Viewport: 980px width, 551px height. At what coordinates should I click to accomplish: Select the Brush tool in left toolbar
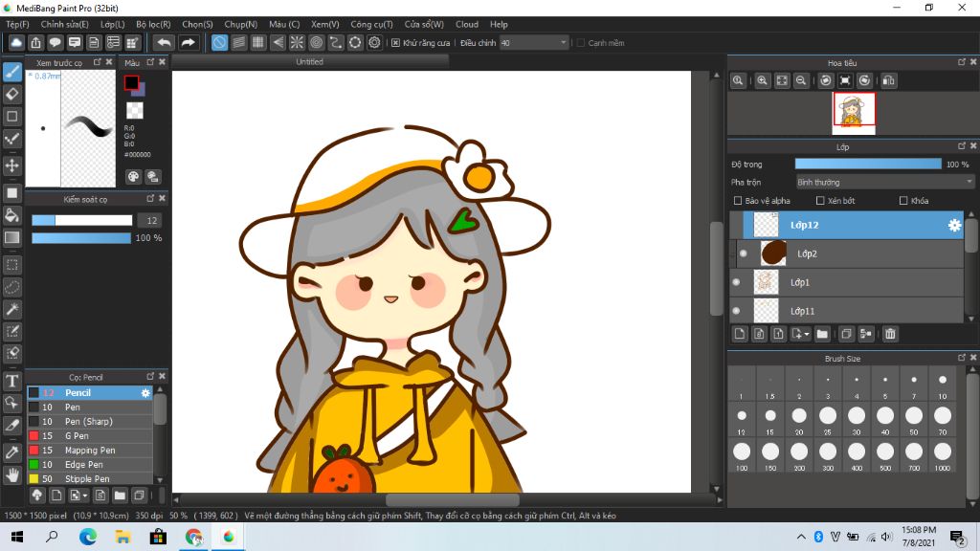[12, 73]
